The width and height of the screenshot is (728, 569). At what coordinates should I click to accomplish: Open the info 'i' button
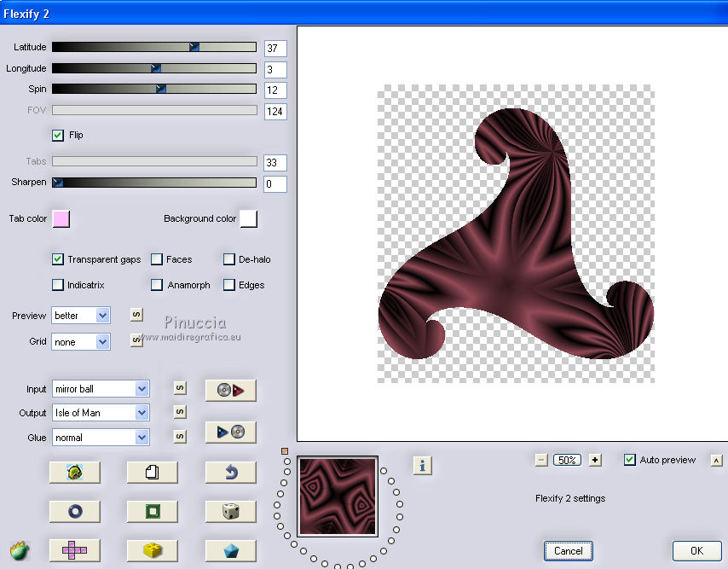point(423,466)
